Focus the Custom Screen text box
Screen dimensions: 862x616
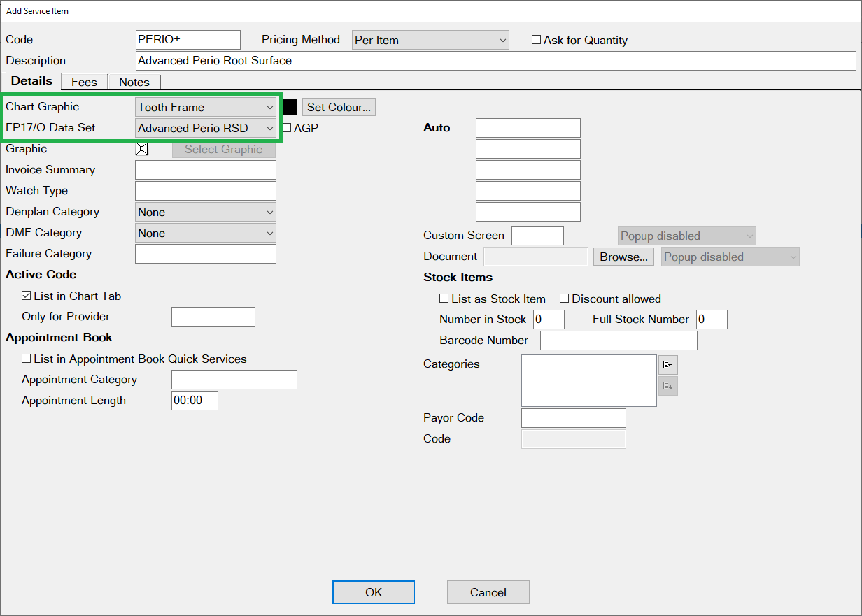pos(538,236)
